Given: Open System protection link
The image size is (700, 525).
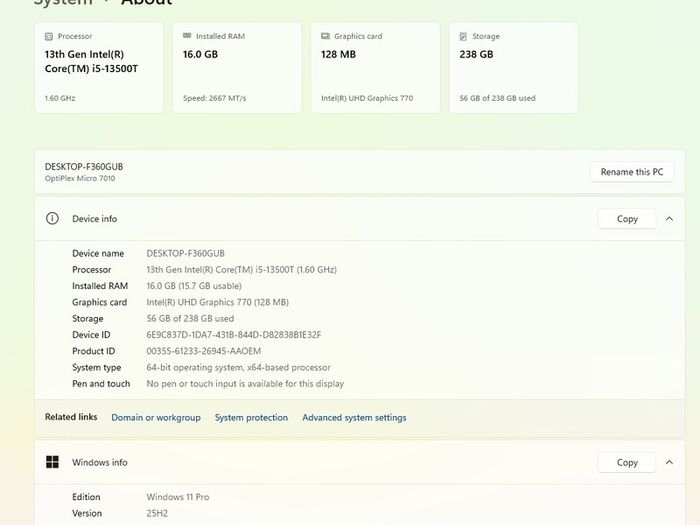Looking at the screenshot, I should coord(251,417).
